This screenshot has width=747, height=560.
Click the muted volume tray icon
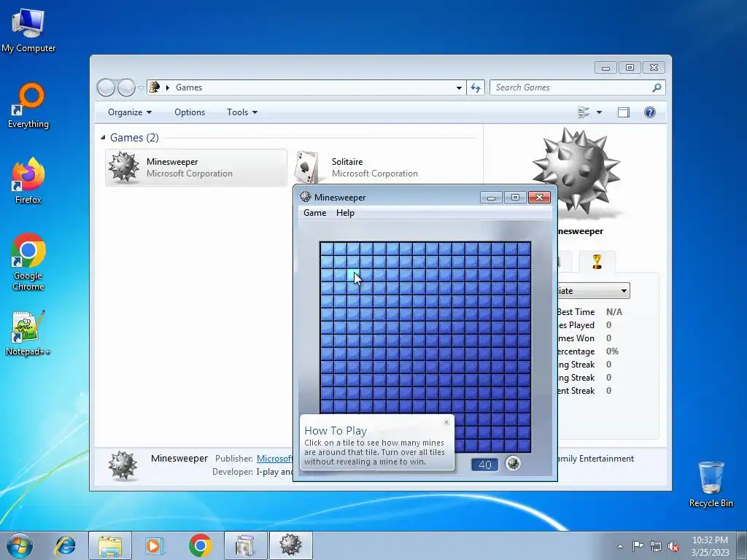tap(673, 546)
